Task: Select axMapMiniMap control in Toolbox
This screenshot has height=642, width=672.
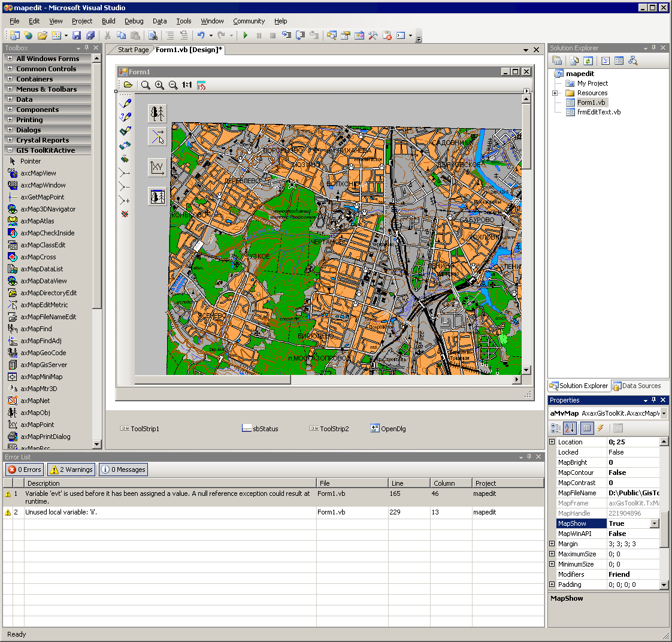Action: click(x=41, y=377)
